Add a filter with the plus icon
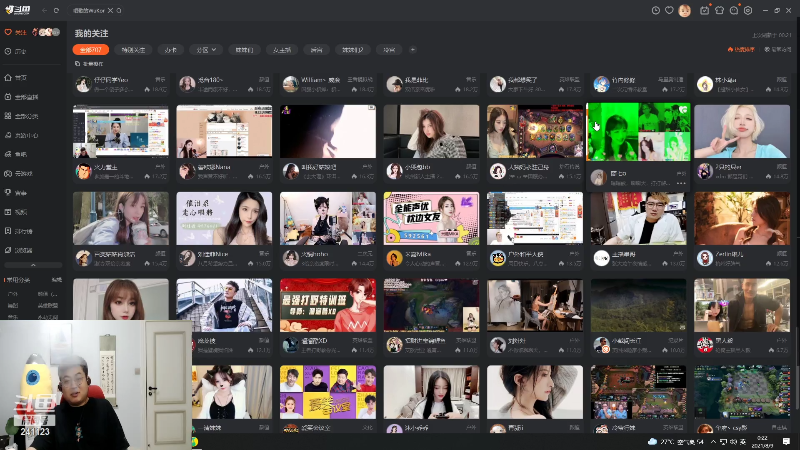 (x=413, y=49)
